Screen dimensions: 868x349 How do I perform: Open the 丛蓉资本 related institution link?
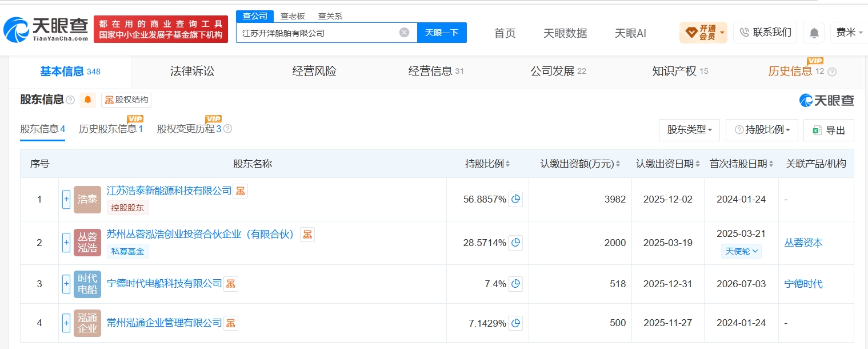pyautogui.click(x=803, y=243)
